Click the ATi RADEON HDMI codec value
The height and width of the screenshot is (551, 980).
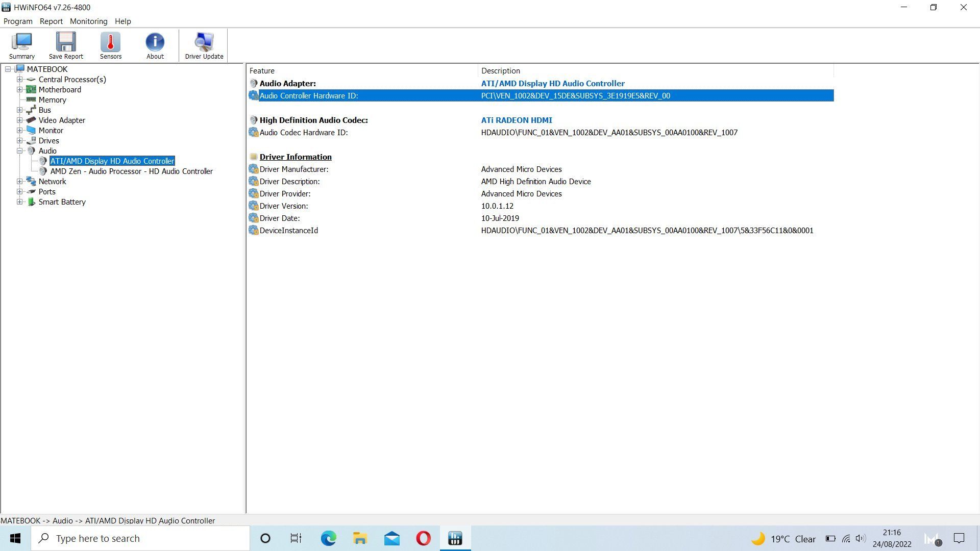517,120
